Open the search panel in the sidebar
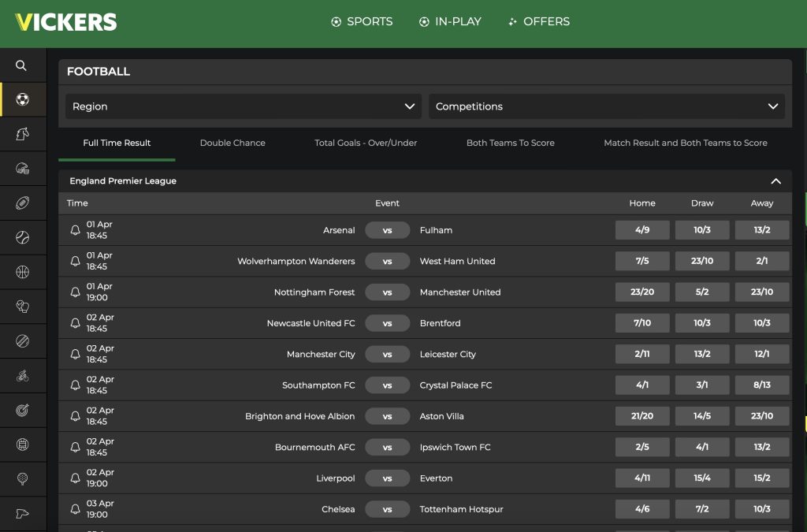The height and width of the screenshot is (532, 807). [21, 65]
